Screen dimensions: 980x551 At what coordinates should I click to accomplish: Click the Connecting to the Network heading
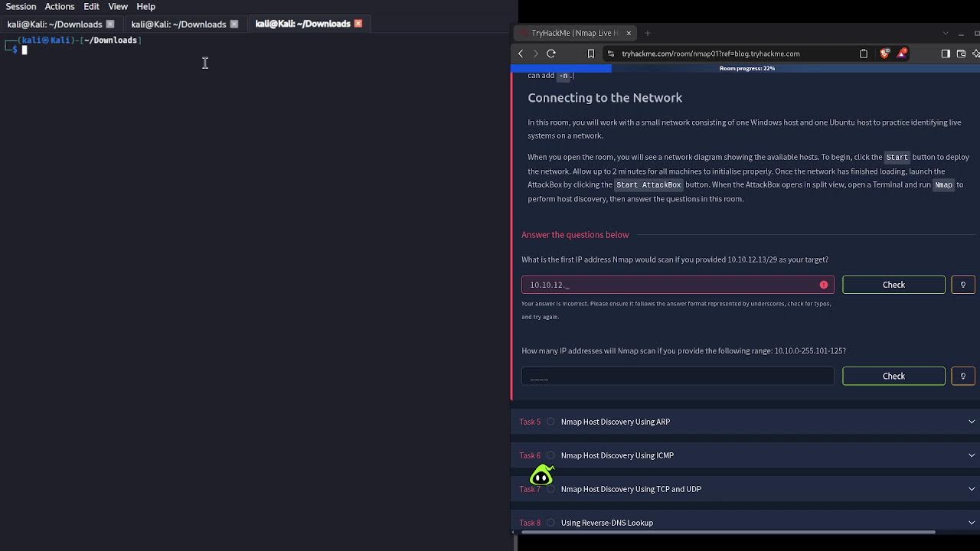[605, 98]
